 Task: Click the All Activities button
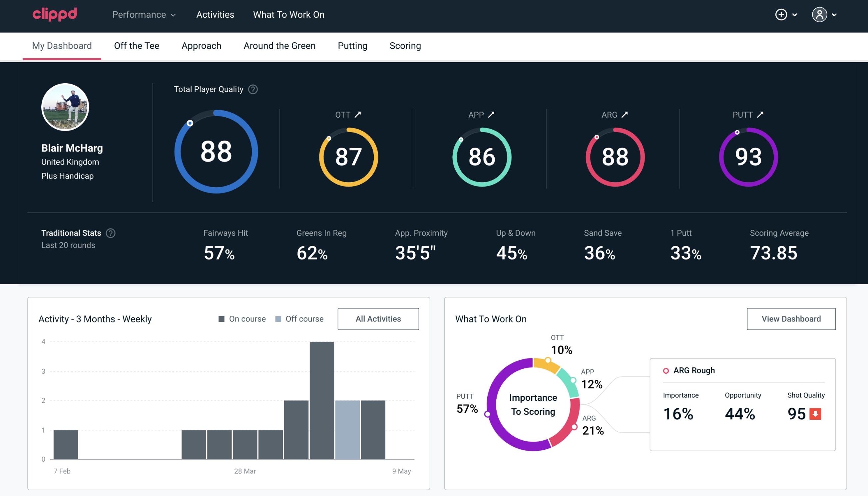[x=379, y=318]
